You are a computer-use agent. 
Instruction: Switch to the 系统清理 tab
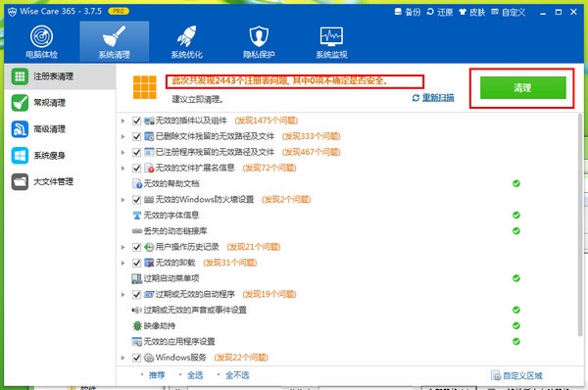tap(115, 41)
